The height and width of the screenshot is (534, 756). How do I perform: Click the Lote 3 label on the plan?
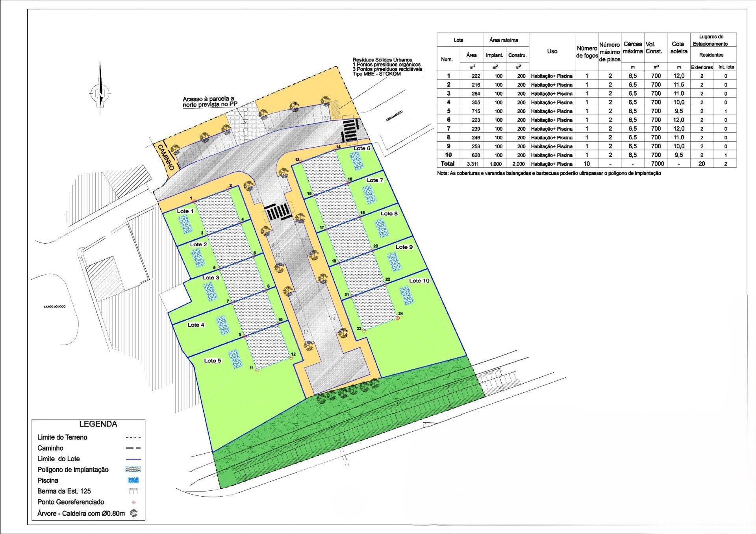click(211, 277)
